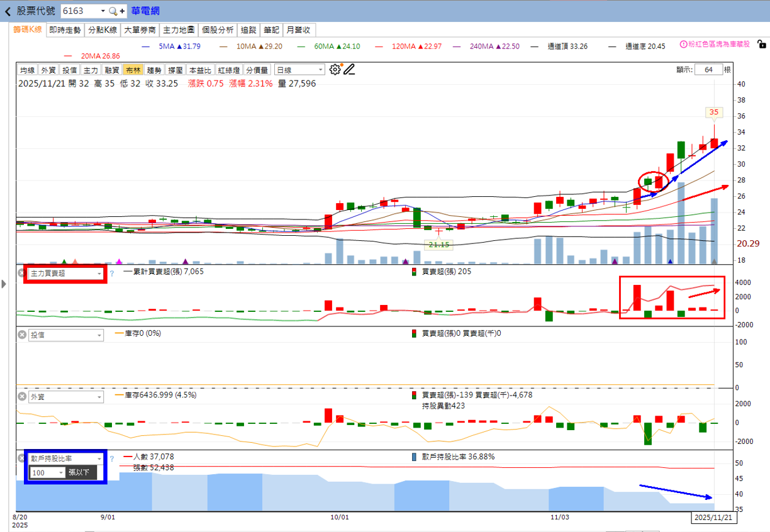Click the magnifier search icon beside stock code
The image size is (770, 532).
tap(113, 11)
